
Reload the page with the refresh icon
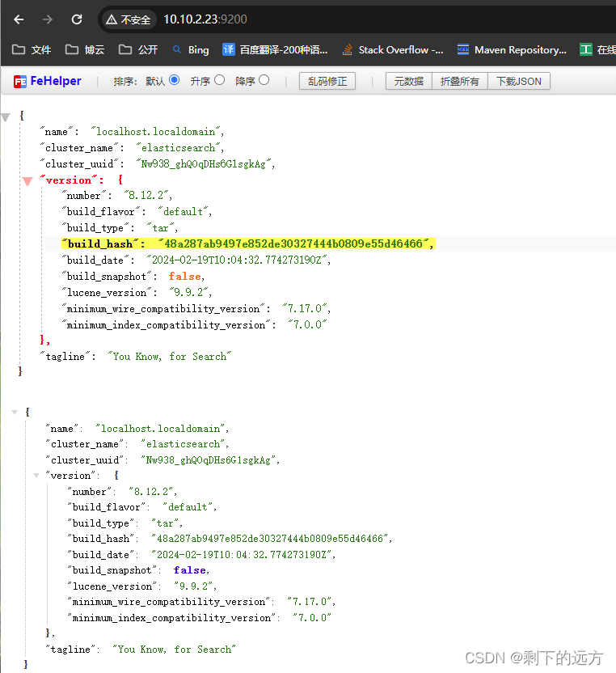tap(77, 19)
